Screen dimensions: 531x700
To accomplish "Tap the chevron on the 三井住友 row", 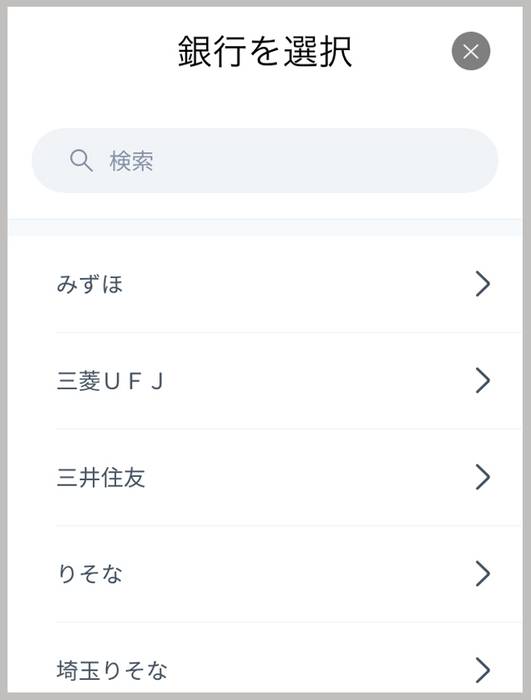I will [483, 477].
